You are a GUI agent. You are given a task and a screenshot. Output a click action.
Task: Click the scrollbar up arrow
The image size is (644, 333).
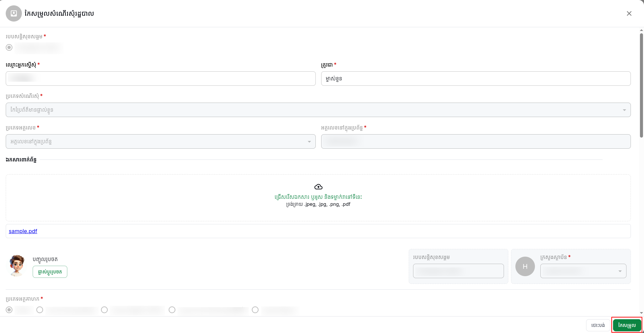click(642, 30)
